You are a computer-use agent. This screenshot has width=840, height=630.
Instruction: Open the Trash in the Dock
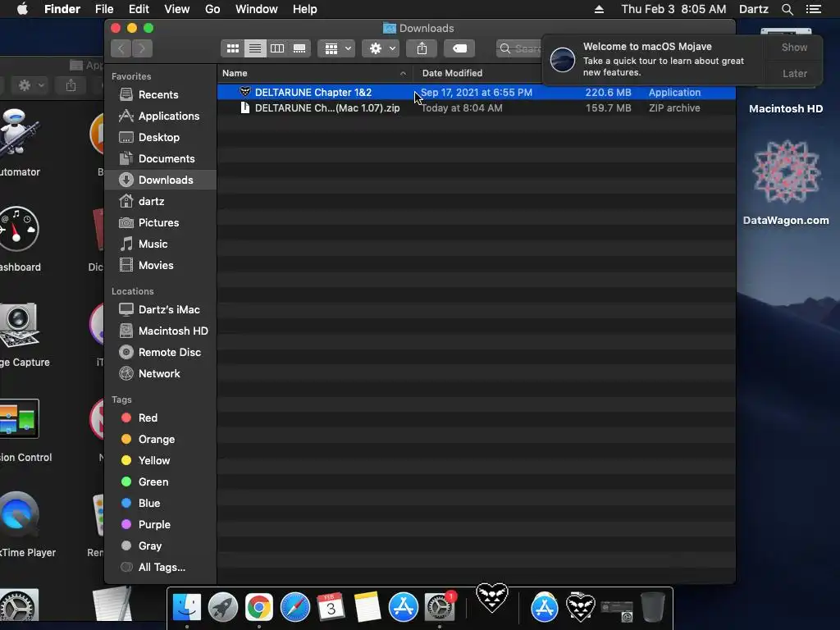pyautogui.click(x=652, y=607)
